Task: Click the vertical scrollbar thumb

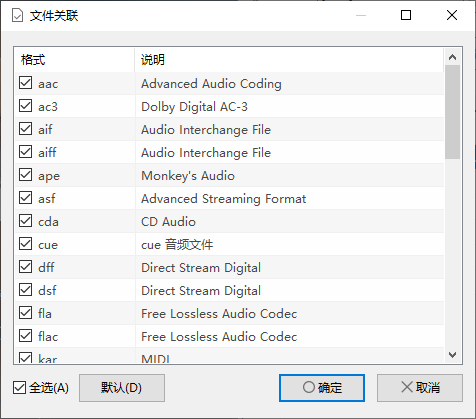Action: 452,112
